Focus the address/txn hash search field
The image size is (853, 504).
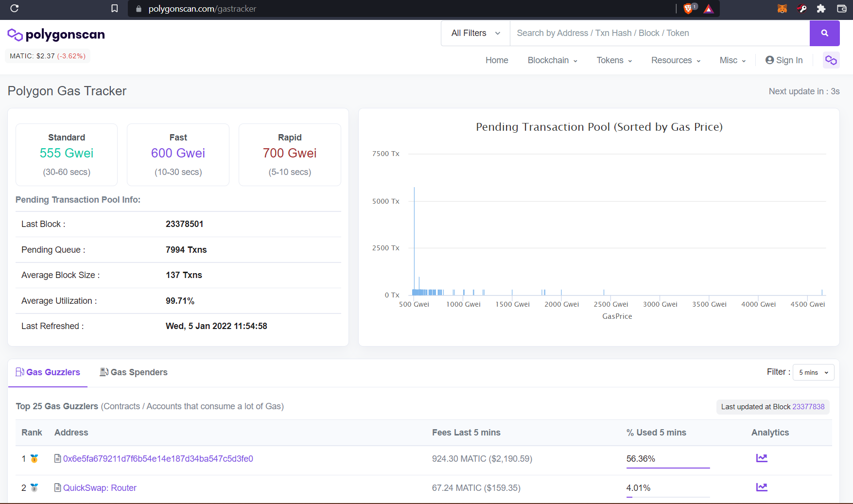click(660, 33)
